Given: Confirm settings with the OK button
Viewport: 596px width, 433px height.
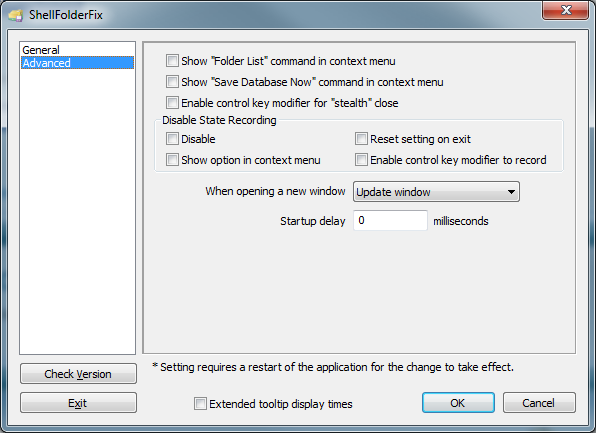Looking at the screenshot, I should tap(458, 403).
